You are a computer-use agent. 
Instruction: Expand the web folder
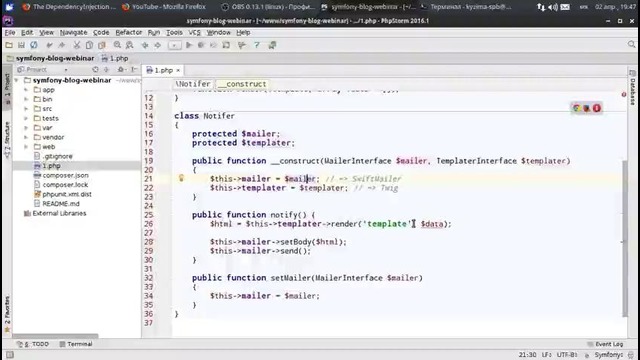tap(26, 147)
